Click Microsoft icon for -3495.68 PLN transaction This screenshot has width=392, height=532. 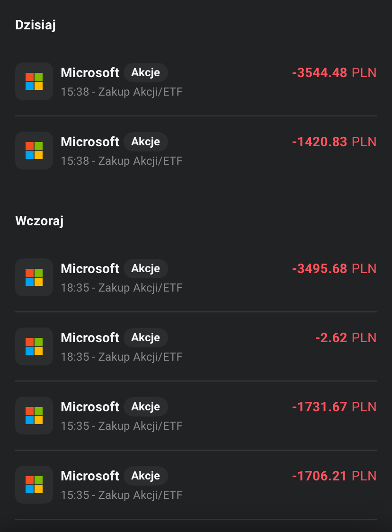coord(34,277)
